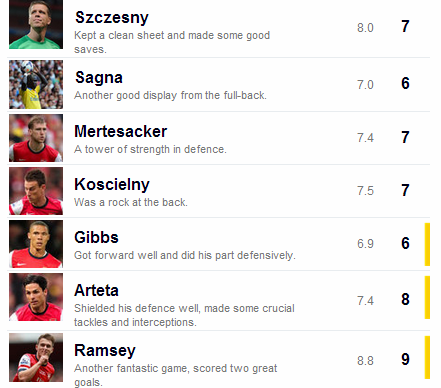View Mertesacker's portrait thumbnail
The width and height of the screenshot is (441, 388).
(36, 138)
